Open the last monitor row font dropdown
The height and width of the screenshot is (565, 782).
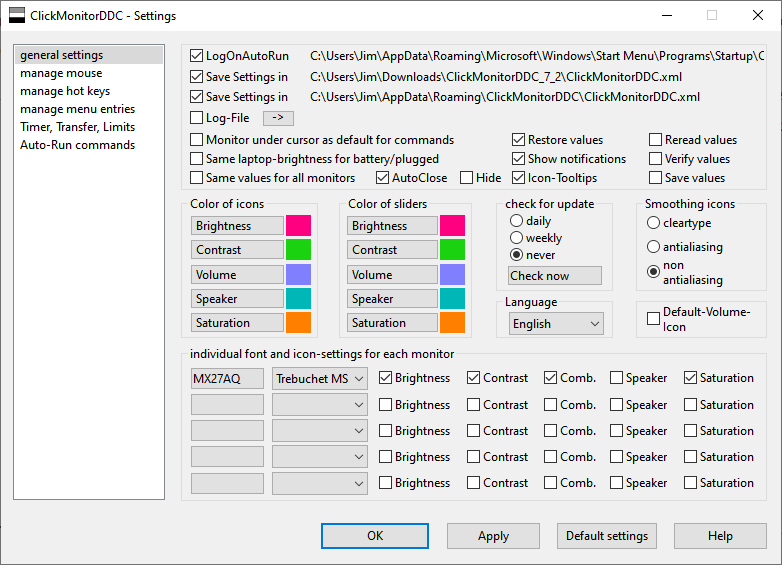coord(320,483)
